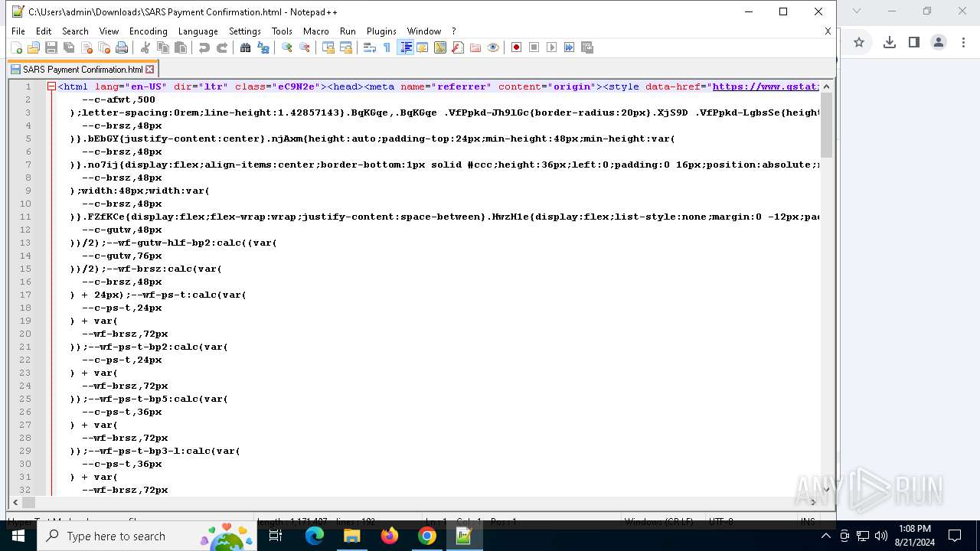Open the Document Map icon
The image size is (980, 551).
440,47
